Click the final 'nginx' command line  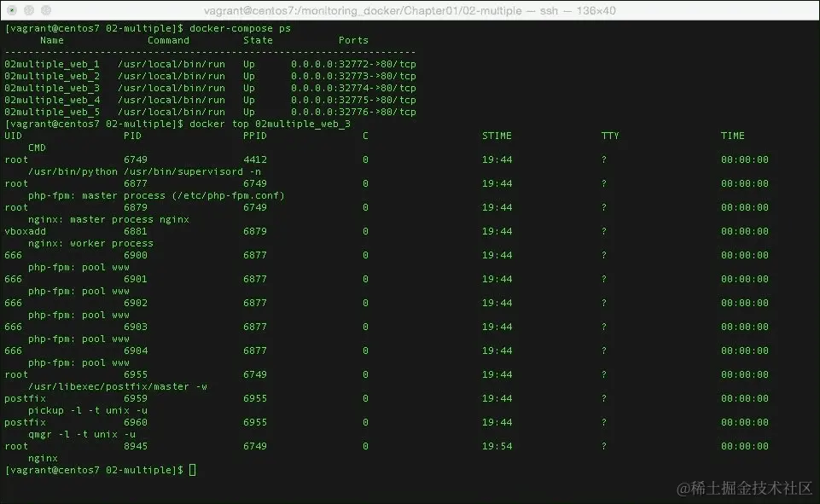pyautogui.click(x=43, y=459)
